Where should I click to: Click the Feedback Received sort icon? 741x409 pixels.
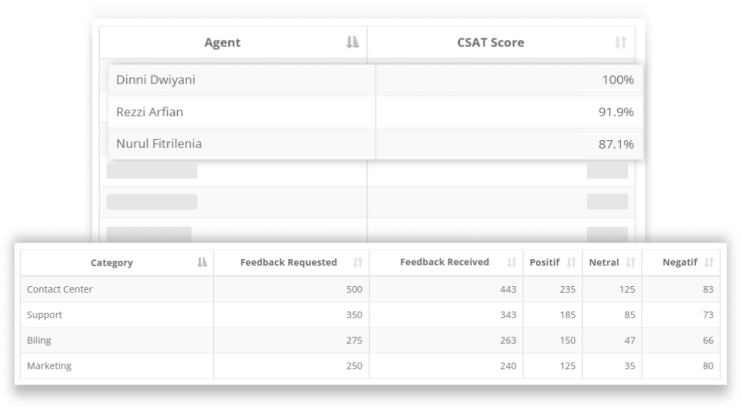[x=511, y=263]
